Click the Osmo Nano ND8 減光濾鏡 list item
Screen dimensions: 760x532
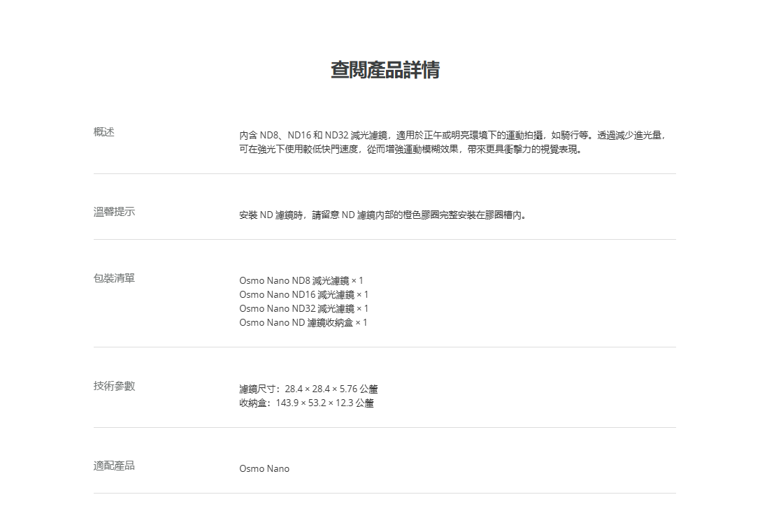coord(301,281)
